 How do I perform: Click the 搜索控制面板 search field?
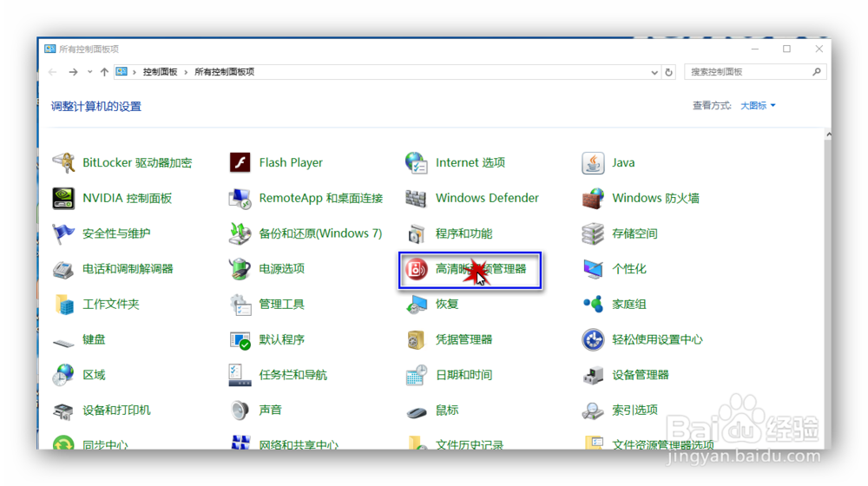click(x=755, y=72)
